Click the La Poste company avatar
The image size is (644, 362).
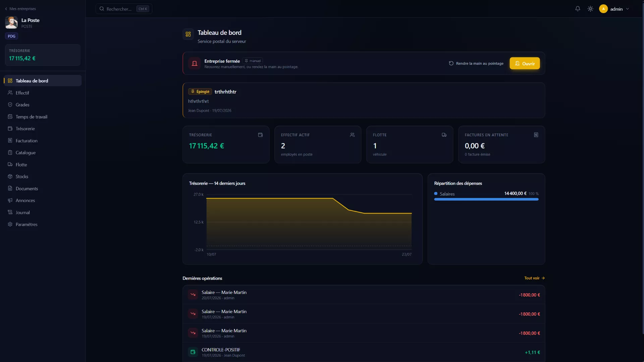[x=11, y=22]
